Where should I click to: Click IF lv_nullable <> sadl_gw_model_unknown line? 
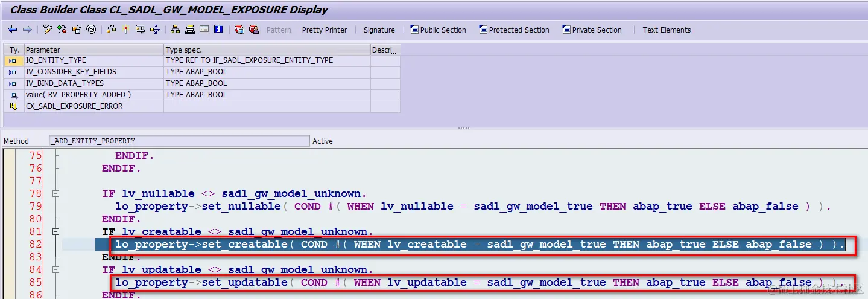[x=234, y=194]
